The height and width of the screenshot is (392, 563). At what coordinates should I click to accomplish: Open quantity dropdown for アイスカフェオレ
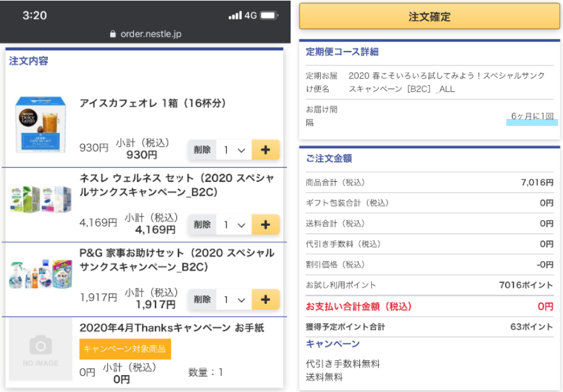234,150
